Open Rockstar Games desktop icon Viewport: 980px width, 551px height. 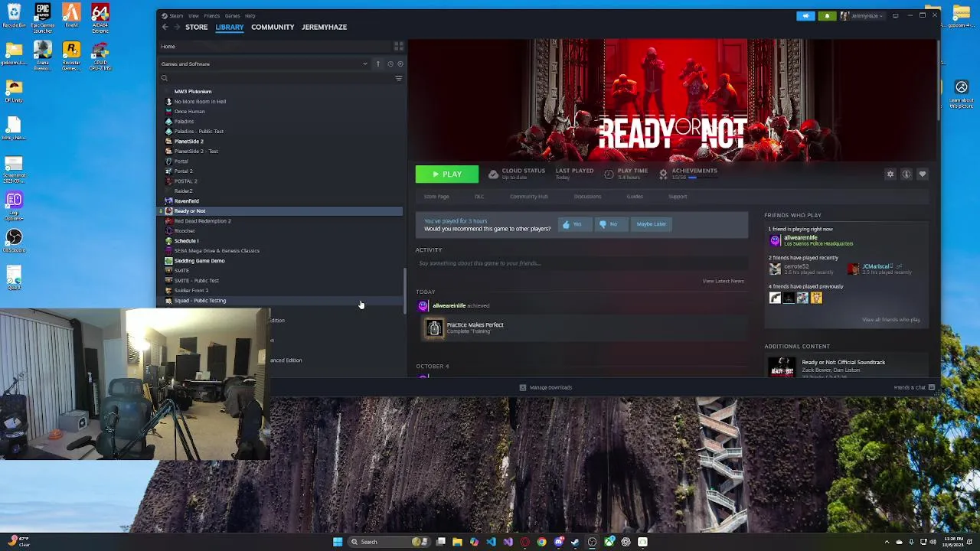pos(71,56)
